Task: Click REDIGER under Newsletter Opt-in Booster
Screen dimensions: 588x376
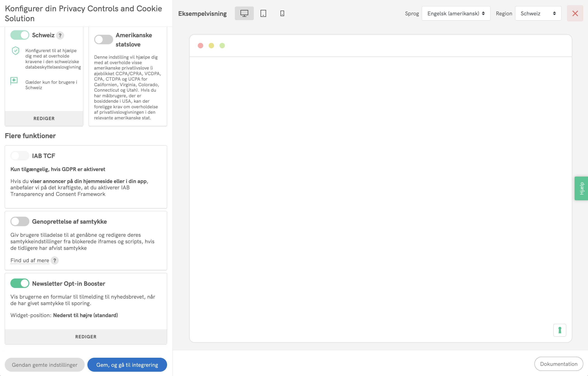Action: 86,337
